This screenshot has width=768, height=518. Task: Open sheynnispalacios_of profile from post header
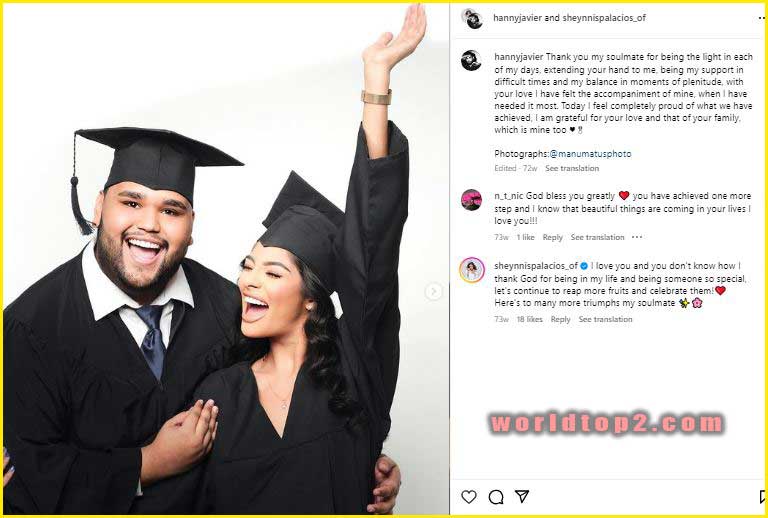click(x=604, y=18)
